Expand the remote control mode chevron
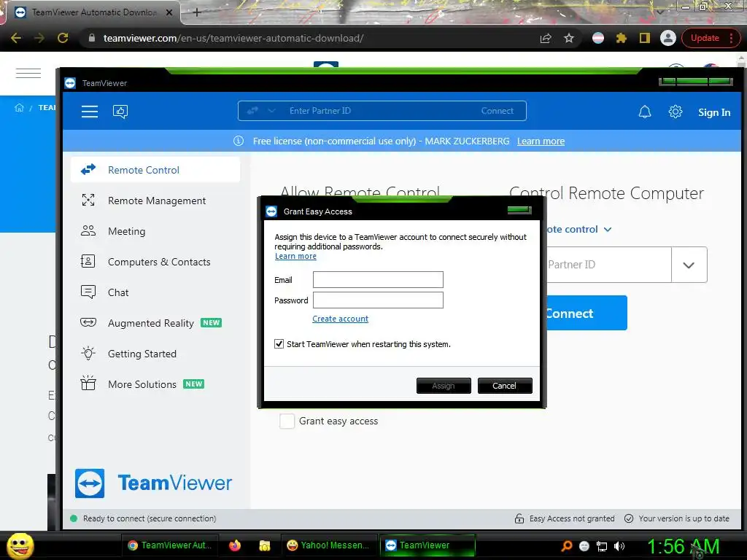This screenshot has width=747, height=560. (608, 230)
